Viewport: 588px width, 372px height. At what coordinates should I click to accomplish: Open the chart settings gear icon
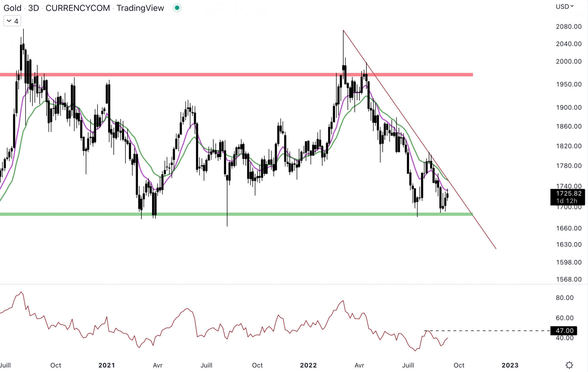pos(569,365)
